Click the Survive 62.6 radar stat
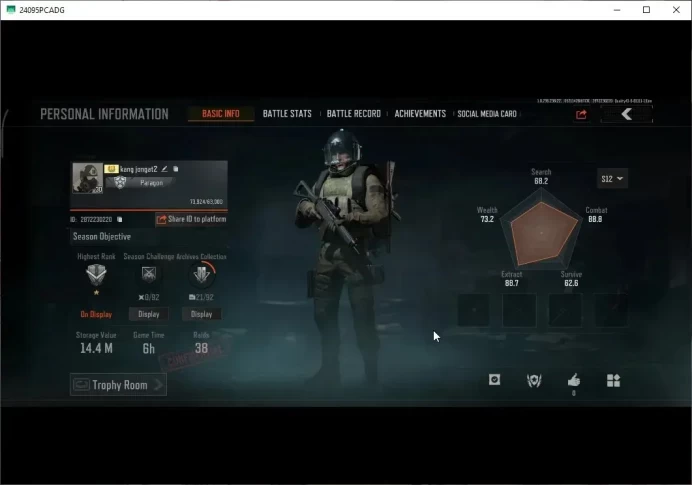The width and height of the screenshot is (692, 485). pos(571,278)
